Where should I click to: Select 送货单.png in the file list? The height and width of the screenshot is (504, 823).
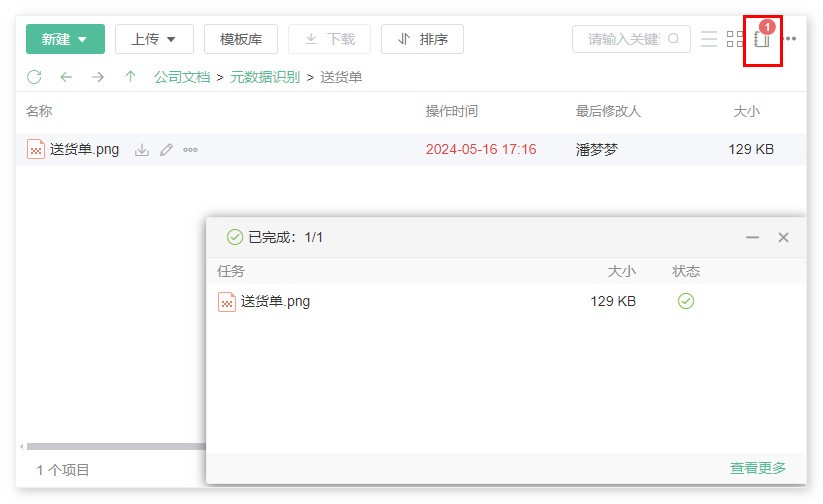coord(85,150)
